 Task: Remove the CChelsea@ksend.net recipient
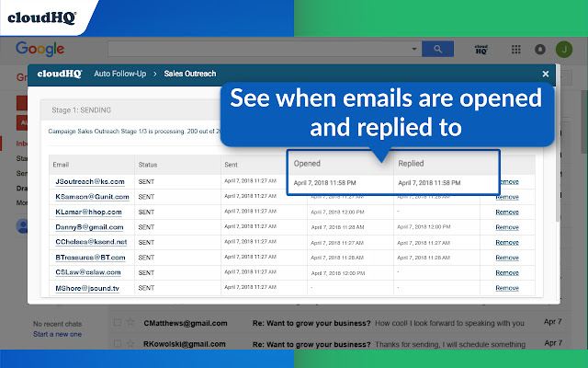[x=507, y=243]
